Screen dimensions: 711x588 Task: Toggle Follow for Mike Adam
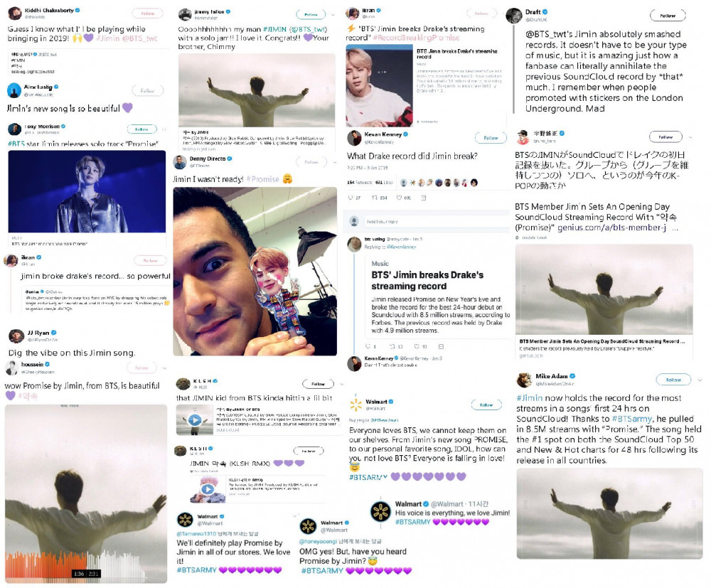[x=673, y=380]
